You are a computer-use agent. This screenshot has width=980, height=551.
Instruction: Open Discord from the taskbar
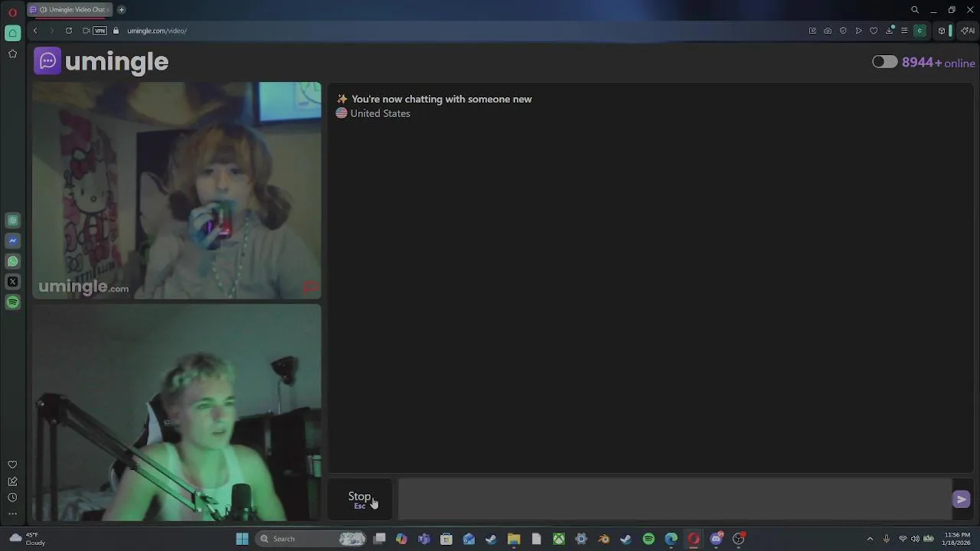coord(717,539)
